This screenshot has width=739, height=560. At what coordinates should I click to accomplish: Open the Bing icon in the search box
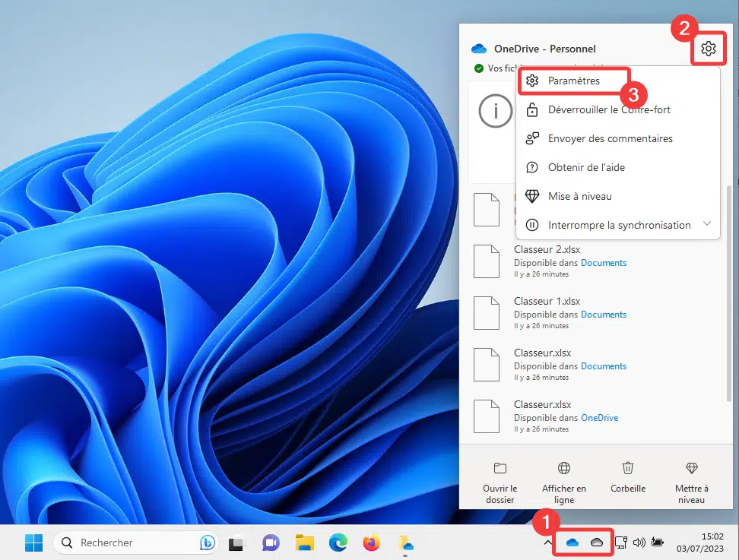(x=208, y=543)
